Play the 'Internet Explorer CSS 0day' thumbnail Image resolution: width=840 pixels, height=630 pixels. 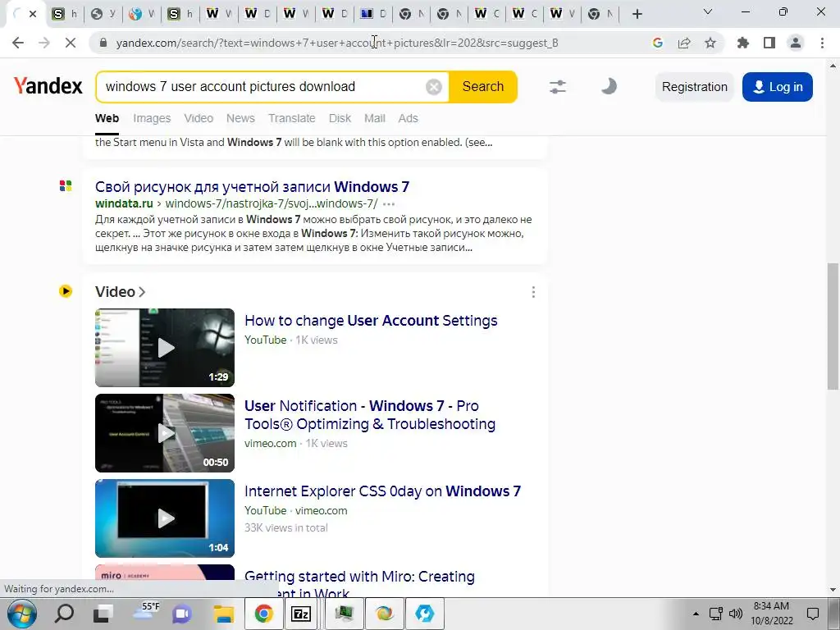pos(164,518)
